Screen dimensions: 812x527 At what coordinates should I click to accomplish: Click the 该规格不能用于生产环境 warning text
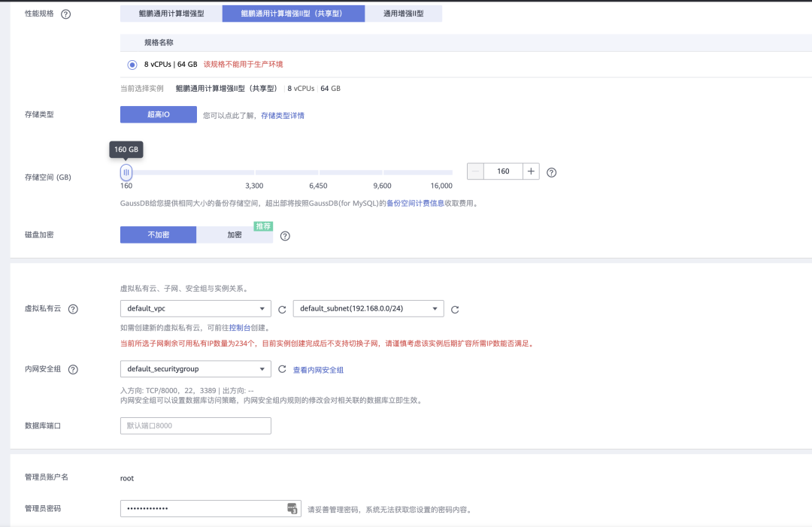coord(244,64)
